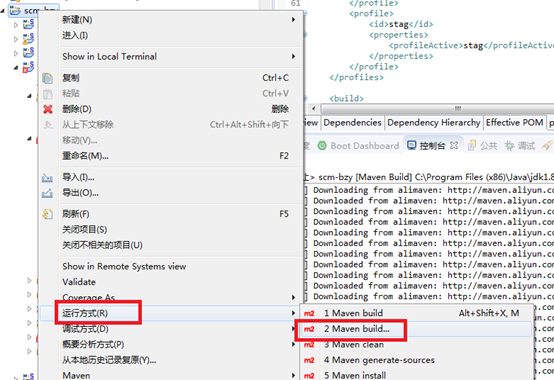Click m2 icon next to 5 Maven install

(x=309, y=376)
